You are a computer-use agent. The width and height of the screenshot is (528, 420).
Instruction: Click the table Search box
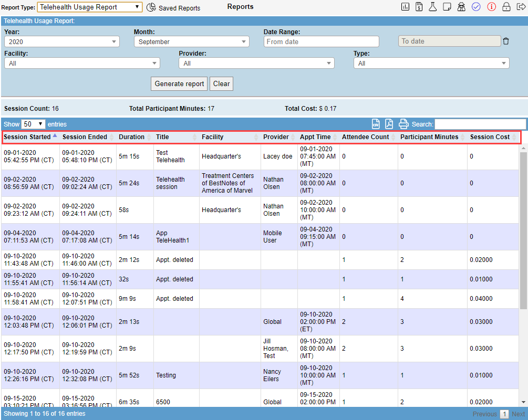pyautogui.click(x=480, y=124)
